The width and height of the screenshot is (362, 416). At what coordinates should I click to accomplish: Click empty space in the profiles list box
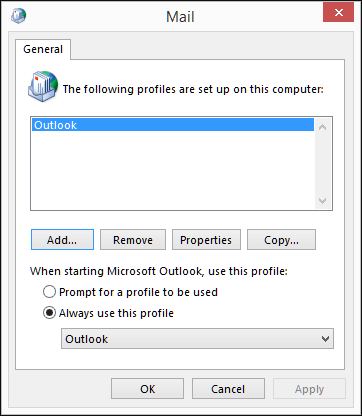pos(173,170)
